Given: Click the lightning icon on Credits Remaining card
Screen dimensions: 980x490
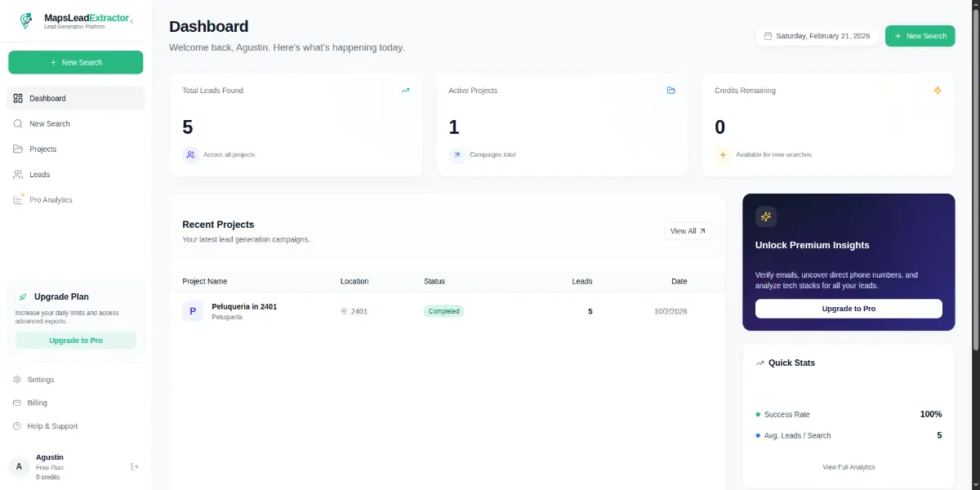Looking at the screenshot, I should (x=938, y=91).
